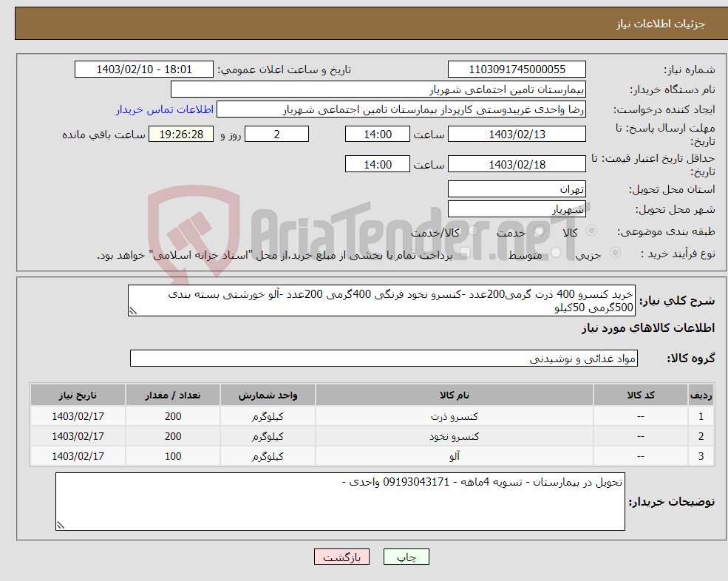Click the کنسرو ذرت item name cell
This screenshot has height=581, width=728.
[454, 417]
